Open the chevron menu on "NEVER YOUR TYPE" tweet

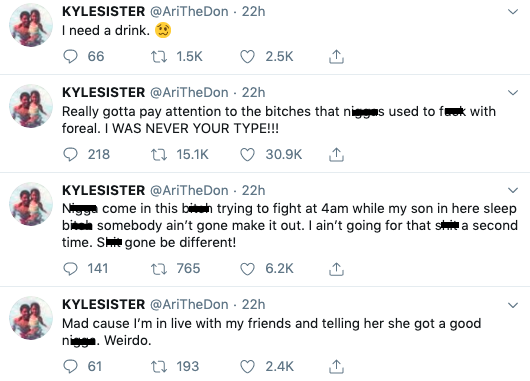(x=513, y=93)
